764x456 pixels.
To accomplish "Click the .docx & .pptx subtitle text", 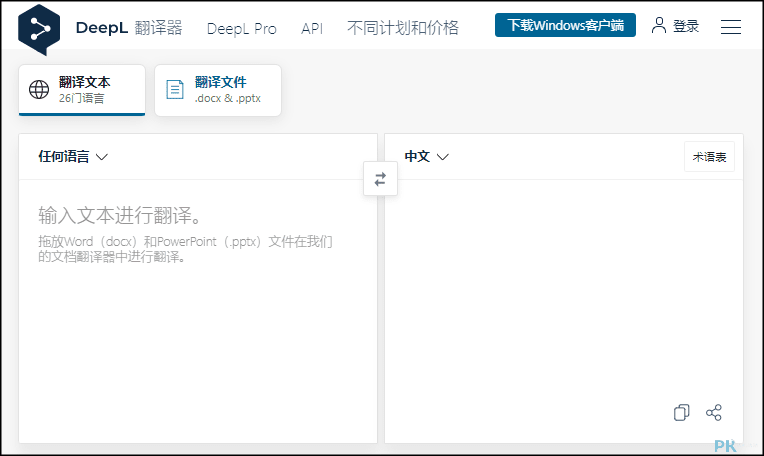I will click(x=228, y=98).
